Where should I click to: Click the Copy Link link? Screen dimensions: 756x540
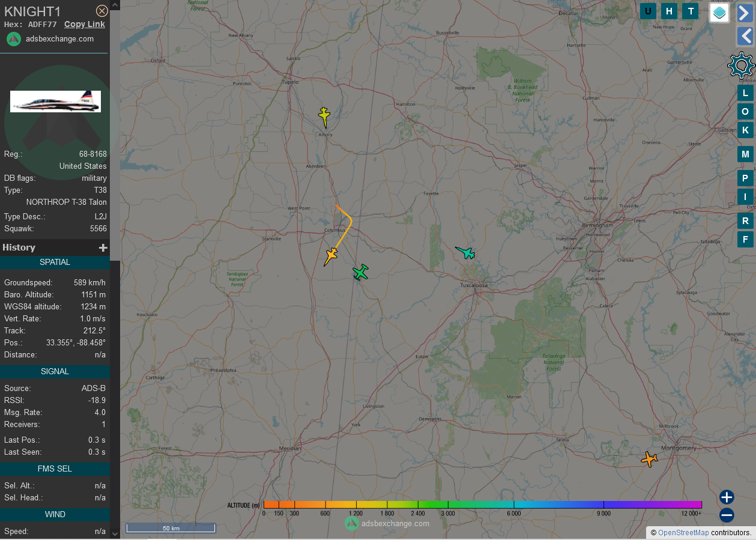(x=84, y=24)
